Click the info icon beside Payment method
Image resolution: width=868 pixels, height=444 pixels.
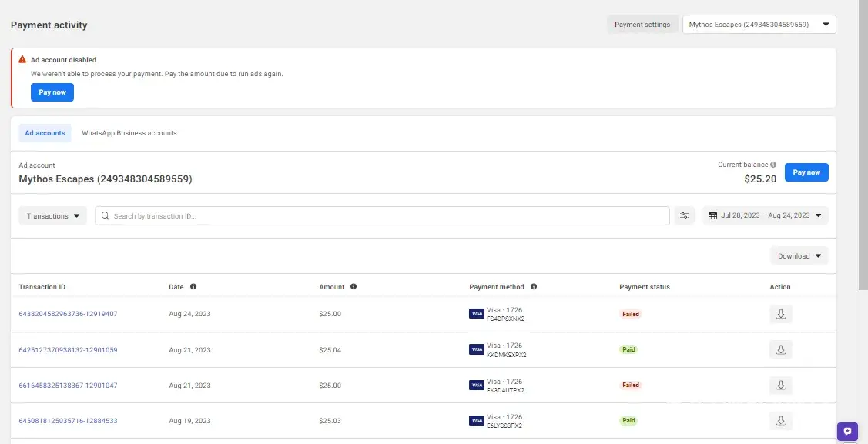click(x=534, y=287)
